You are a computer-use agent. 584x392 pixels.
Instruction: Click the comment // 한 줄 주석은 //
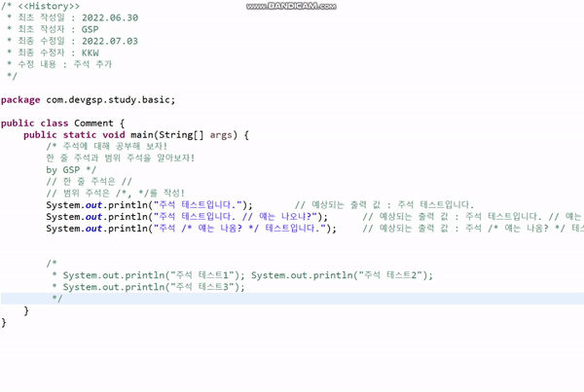point(89,181)
